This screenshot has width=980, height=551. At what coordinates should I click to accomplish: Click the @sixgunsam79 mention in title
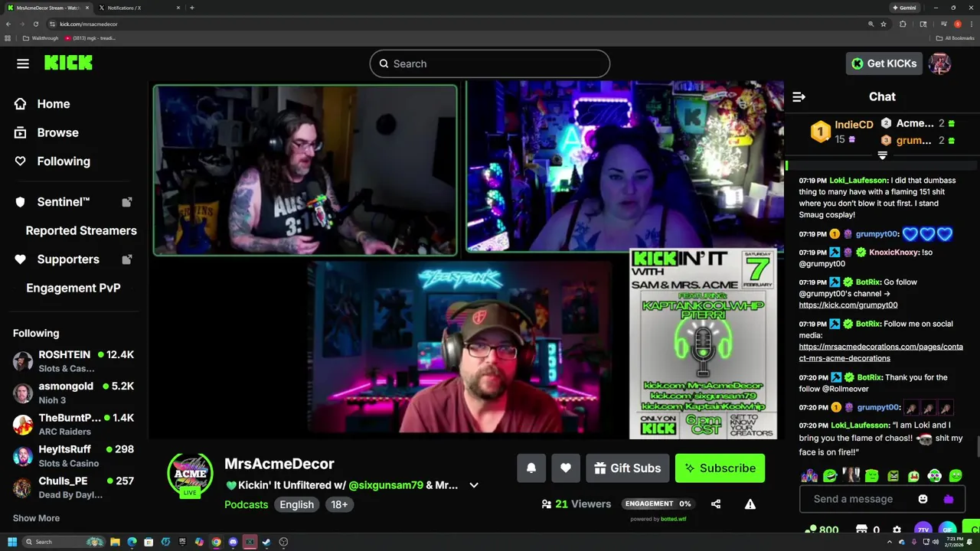386,485
